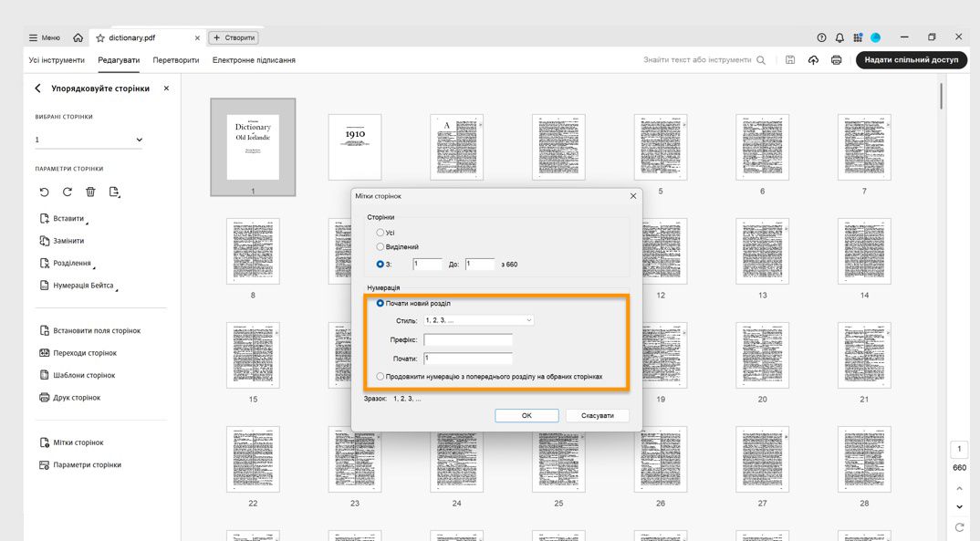
Task: Open the Перетворити tab
Action: (175, 60)
